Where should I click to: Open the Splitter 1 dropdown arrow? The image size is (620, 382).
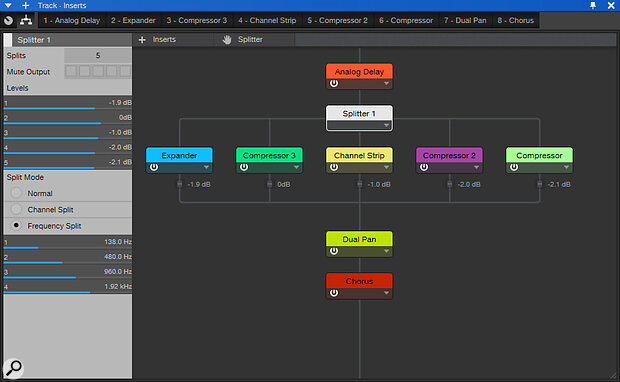386,125
